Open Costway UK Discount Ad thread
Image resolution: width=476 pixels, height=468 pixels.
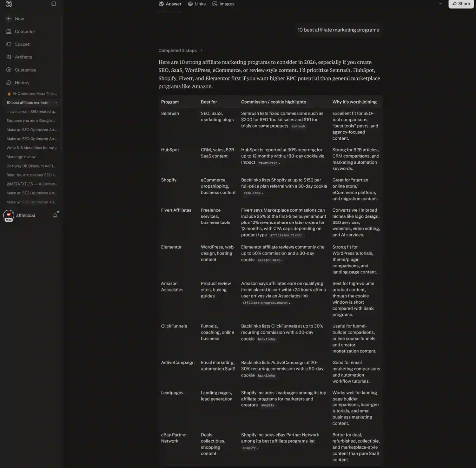[31, 166]
